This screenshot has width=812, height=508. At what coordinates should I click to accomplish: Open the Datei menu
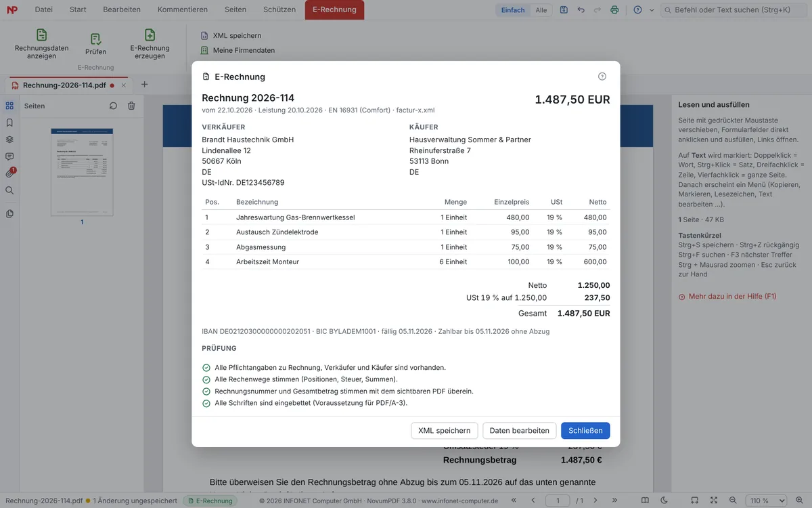coord(43,9)
